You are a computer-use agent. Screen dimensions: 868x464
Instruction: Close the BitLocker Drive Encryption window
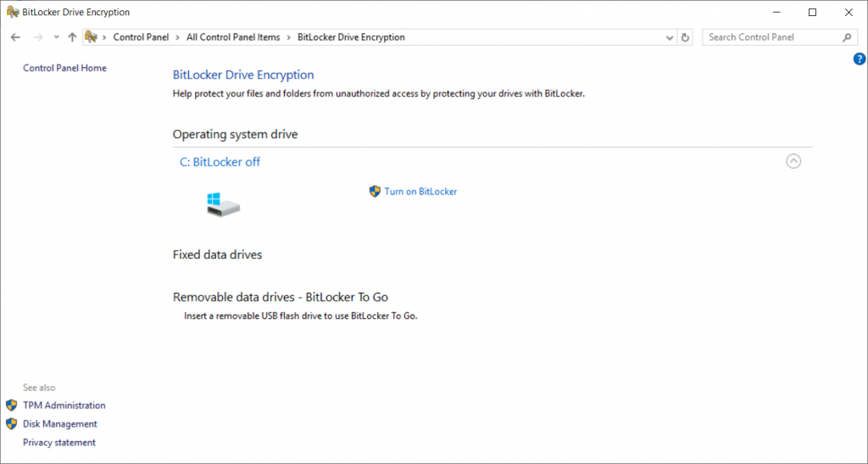point(849,12)
